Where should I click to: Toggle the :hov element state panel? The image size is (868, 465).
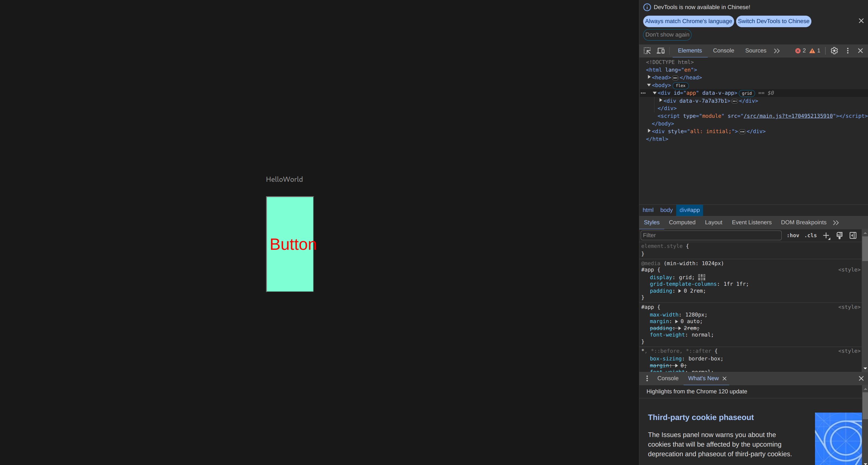(793, 236)
